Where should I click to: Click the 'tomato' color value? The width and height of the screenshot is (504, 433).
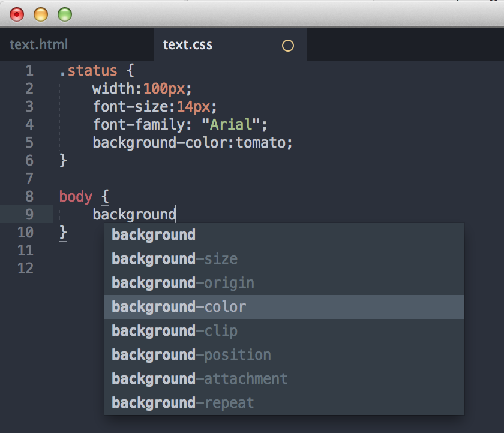[260, 143]
